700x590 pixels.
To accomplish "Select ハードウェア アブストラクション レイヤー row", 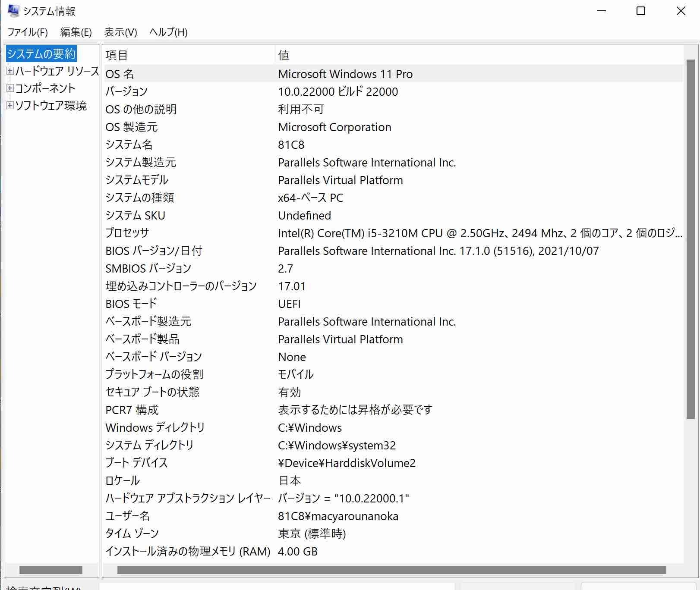I will 393,498.
